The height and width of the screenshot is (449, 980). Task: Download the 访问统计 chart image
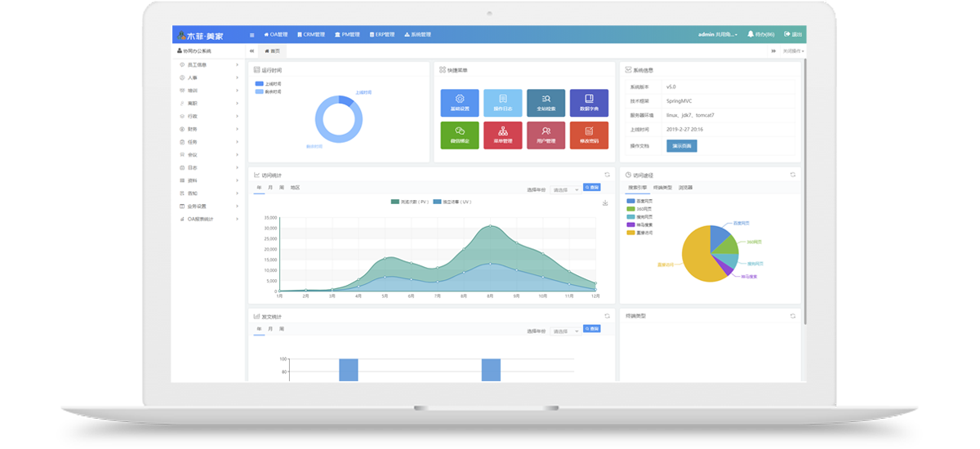pos(605,202)
